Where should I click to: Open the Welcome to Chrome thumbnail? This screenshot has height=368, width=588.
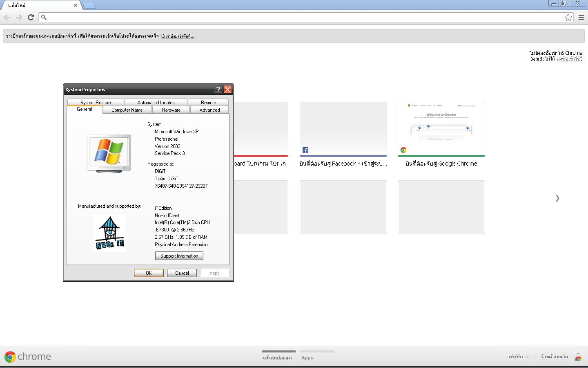point(441,129)
